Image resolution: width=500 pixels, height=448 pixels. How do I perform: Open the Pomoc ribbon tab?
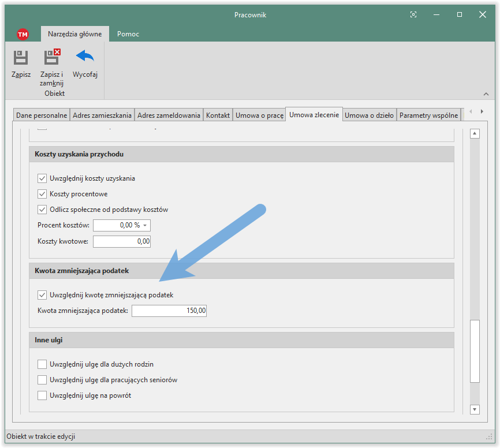point(128,34)
